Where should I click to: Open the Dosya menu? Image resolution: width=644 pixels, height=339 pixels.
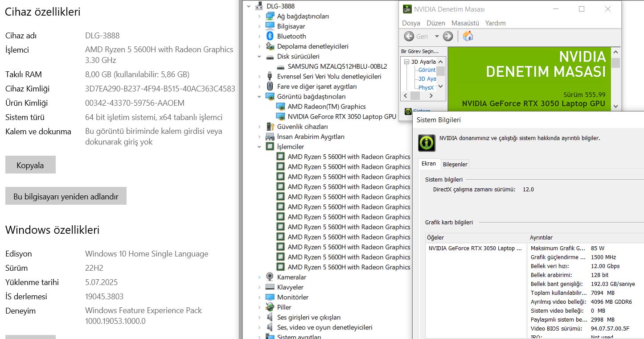coord(411,23)
